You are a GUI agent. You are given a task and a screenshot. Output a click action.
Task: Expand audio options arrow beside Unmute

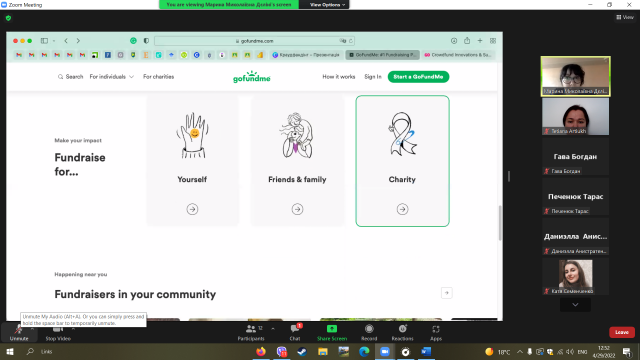point(32,328)
